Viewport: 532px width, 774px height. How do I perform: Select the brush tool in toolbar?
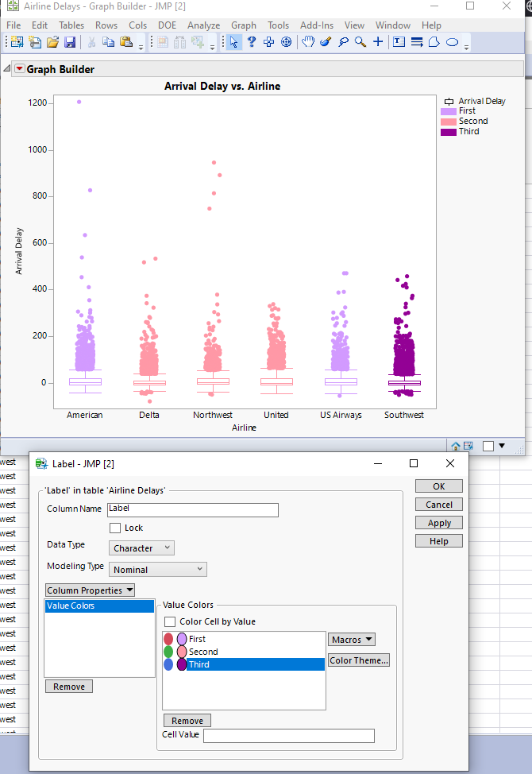[x=326, y=42]
